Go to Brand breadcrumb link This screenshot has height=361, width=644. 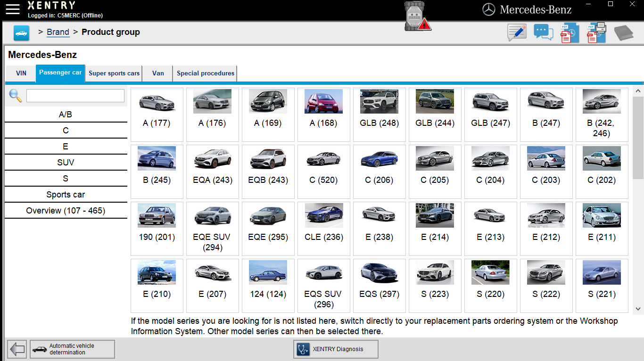58,32
